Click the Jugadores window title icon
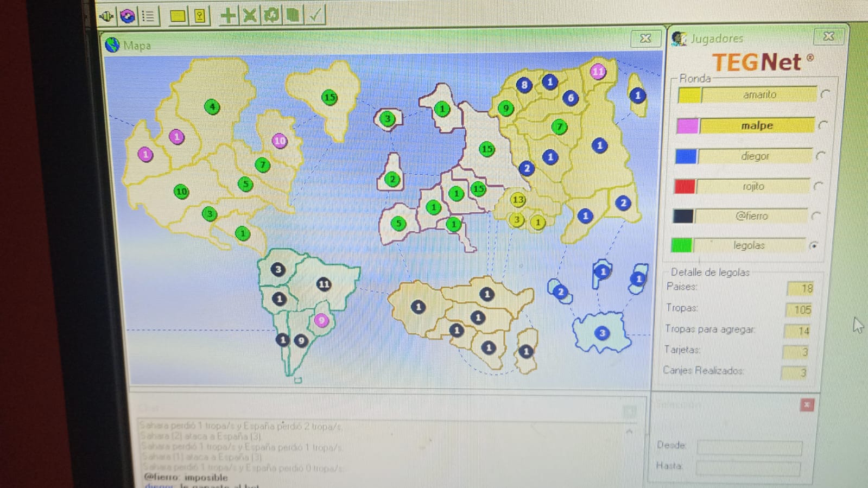The image size is (868, 488). click(x=679, y=39)
